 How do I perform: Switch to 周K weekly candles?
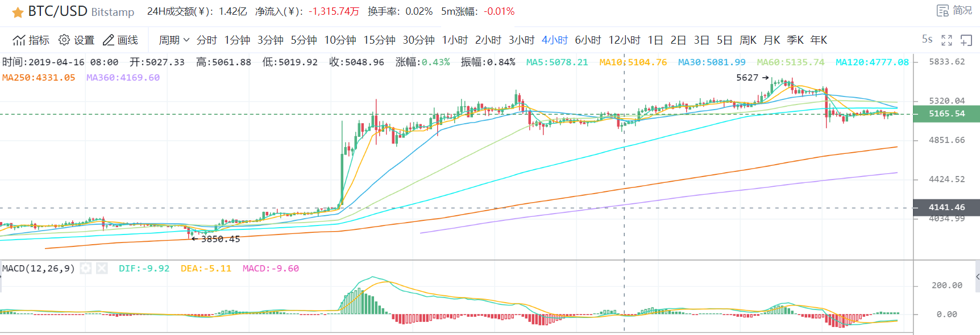[x=748, y=40]
